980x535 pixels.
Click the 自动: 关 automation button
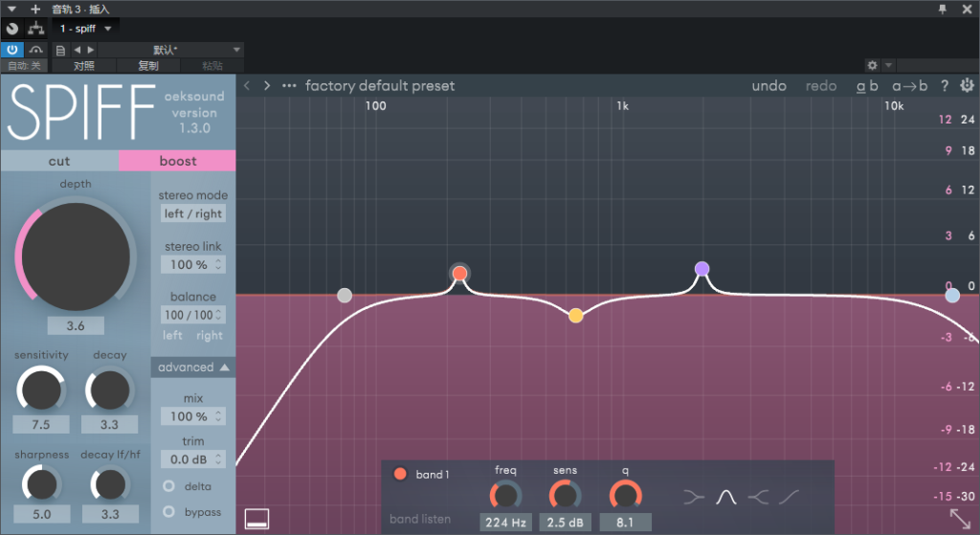click(x=24, y=66)
